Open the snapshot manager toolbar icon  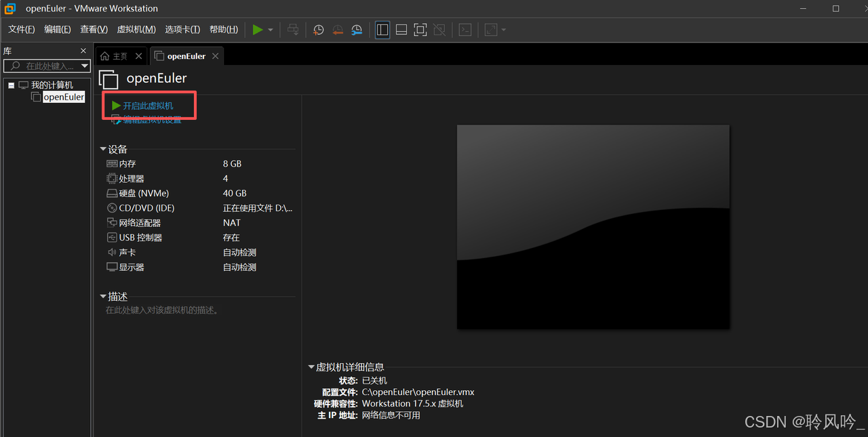tap(357, 30)
